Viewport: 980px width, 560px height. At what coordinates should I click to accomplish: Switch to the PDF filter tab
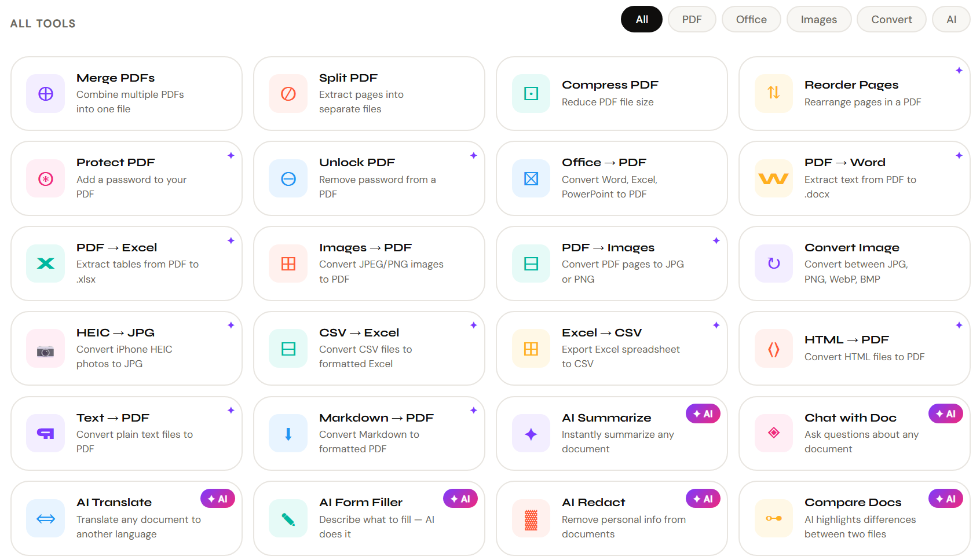pos(692,19)
